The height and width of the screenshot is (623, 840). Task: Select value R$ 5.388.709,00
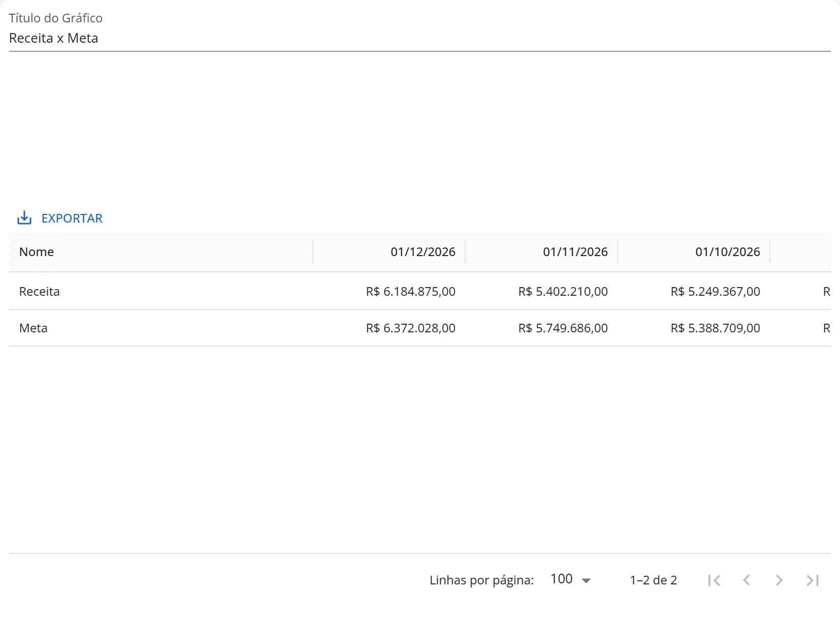tap(716, 328)
